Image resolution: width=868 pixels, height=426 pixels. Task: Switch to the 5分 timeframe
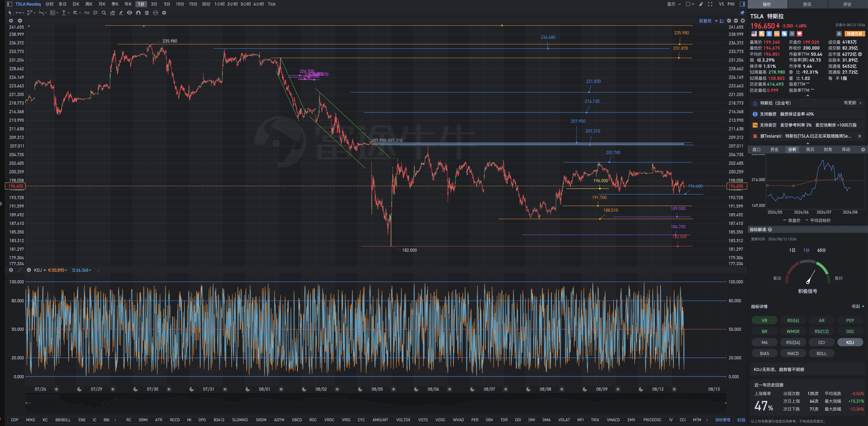coord(167,4)
